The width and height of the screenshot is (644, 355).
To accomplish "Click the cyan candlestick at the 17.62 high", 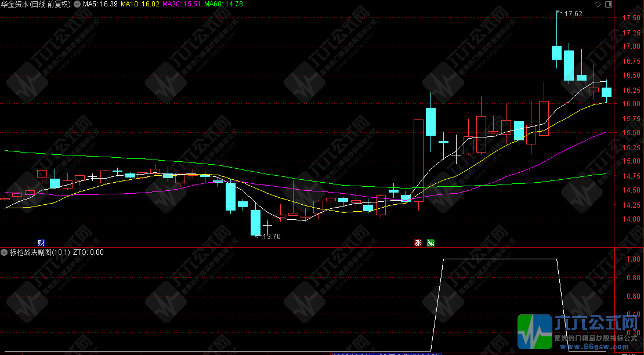I will coord(556,53).
